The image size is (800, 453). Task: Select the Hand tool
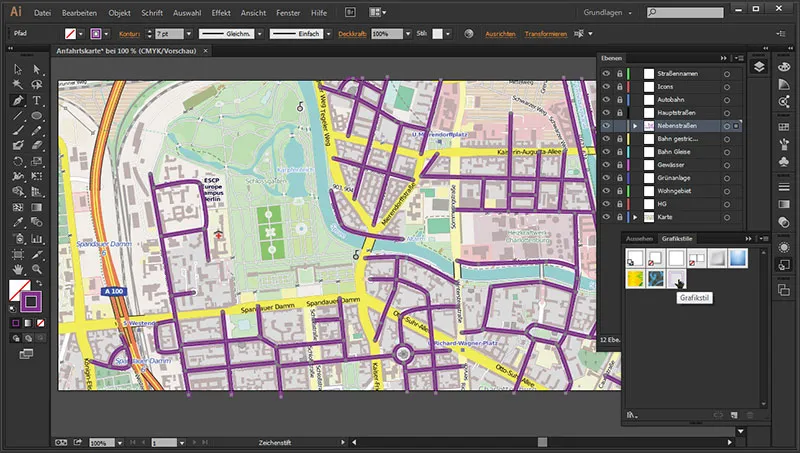coord(18,269)
